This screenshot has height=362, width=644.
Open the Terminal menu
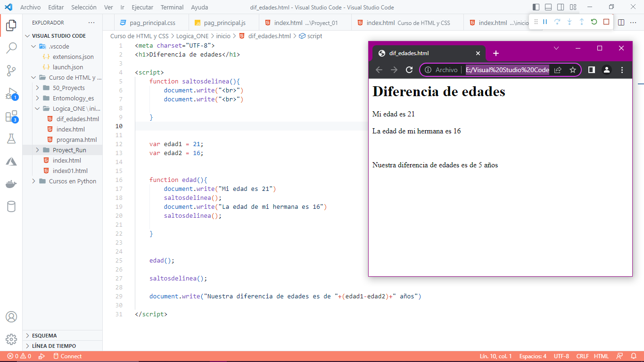coord(172,7)
